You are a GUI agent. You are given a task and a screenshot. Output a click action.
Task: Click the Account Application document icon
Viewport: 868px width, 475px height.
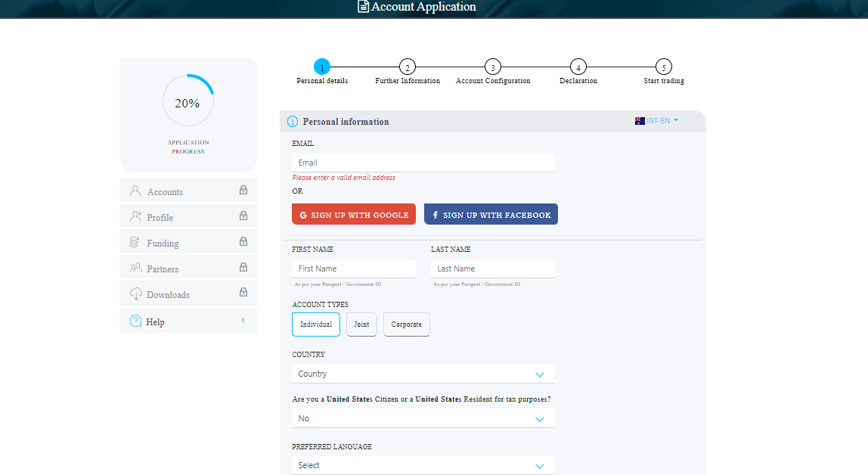[364, 7]
